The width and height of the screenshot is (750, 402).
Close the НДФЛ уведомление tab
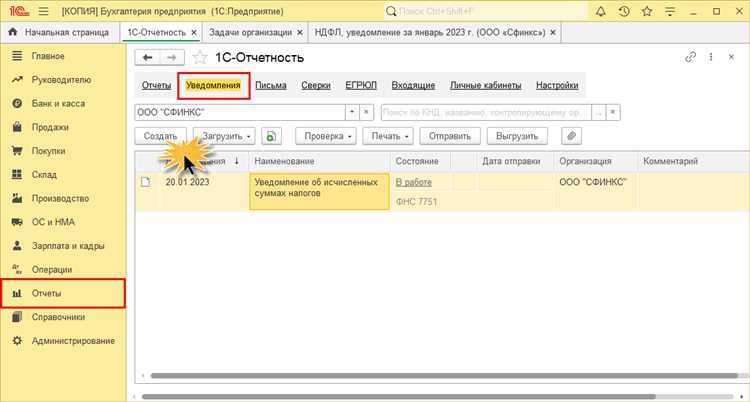(553, 32)
